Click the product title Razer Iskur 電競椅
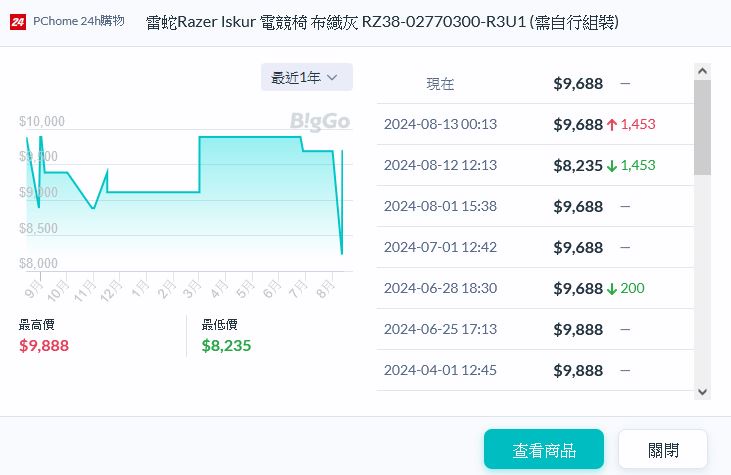731x475 pixels. tap(381, 22)
